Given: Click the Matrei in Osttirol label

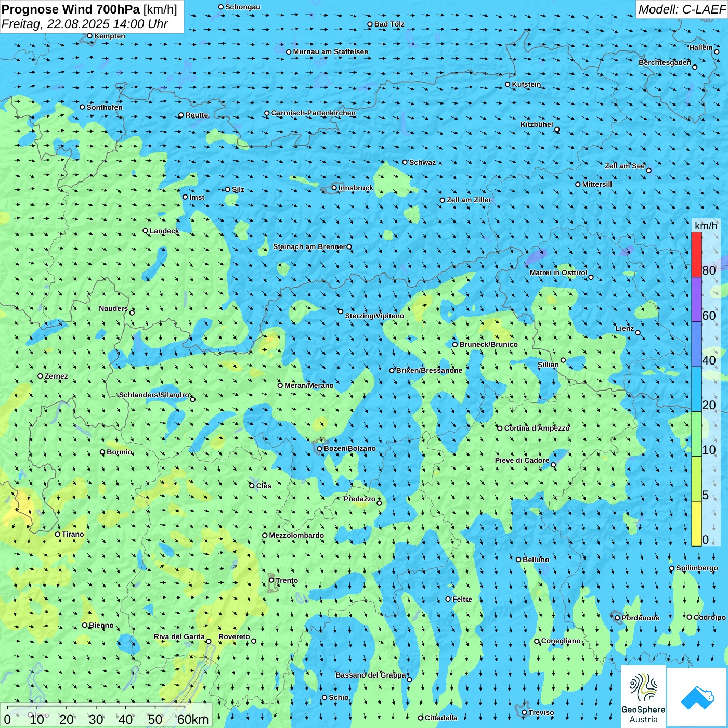Looking at the screenshot, I should [558, 272].
